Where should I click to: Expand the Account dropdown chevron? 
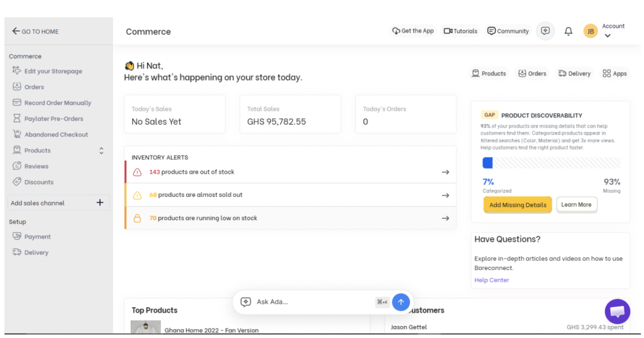tap(608, 37)
